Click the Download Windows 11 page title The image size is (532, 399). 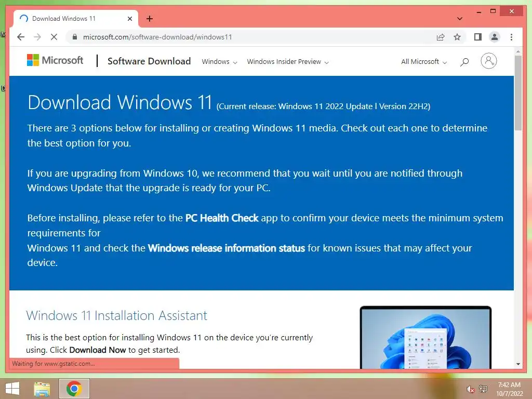tap(120, 102)
